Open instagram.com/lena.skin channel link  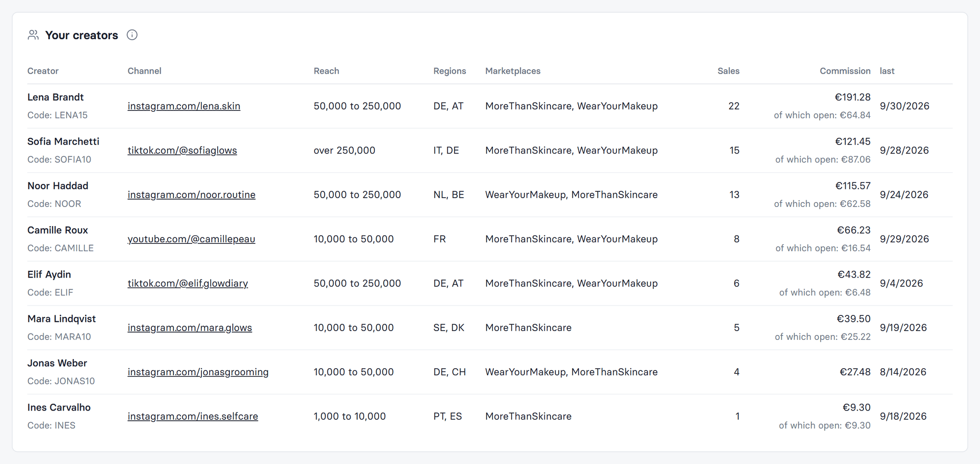[x=184, y=106]
